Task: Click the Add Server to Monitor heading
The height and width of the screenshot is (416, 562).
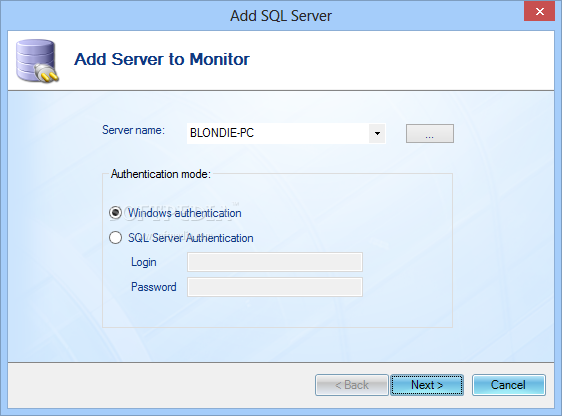Action: coord(162,59)
